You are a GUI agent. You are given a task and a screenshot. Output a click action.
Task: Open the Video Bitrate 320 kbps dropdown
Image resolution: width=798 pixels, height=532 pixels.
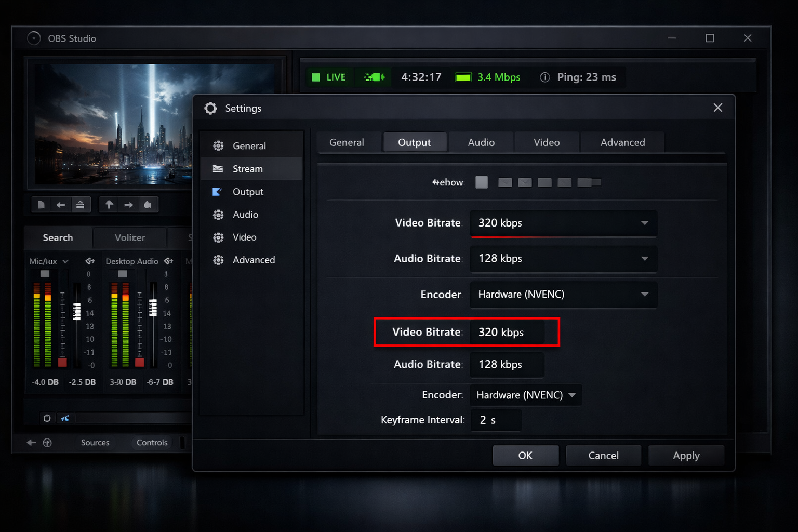click(x=563, y=223)
